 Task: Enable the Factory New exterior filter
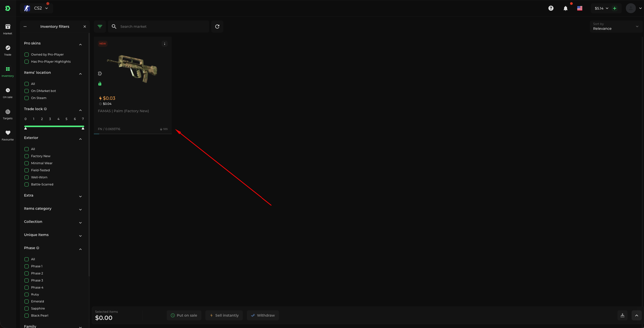click(x=27, y=156)
